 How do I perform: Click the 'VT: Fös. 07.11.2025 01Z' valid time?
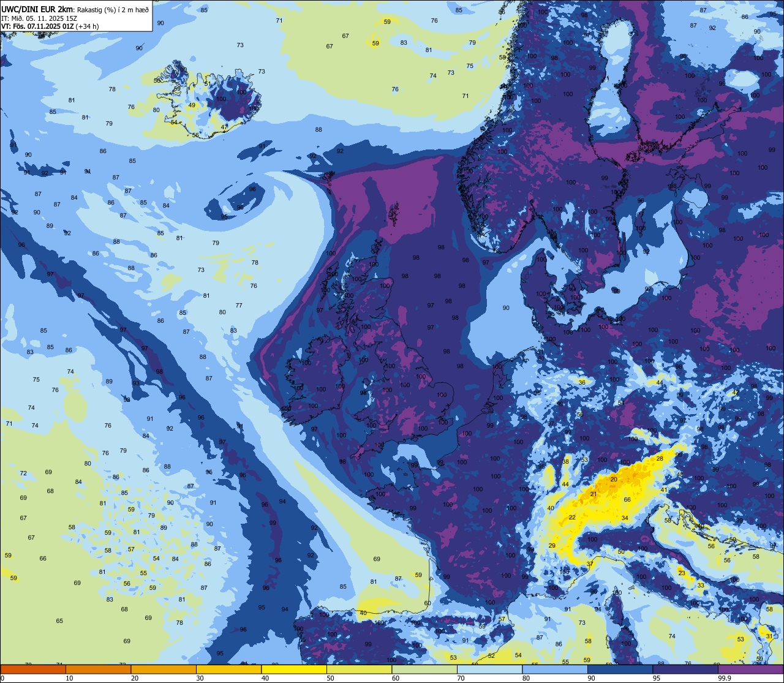37,26
